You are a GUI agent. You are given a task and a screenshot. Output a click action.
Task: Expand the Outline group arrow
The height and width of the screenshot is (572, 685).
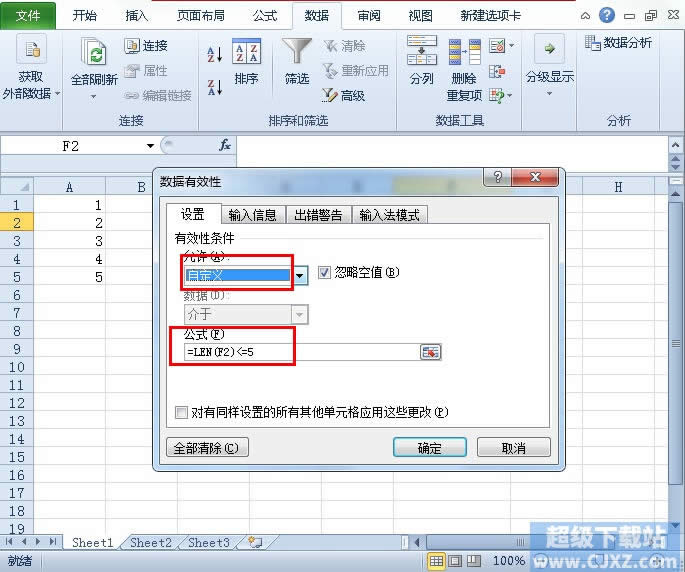point(550,94)
